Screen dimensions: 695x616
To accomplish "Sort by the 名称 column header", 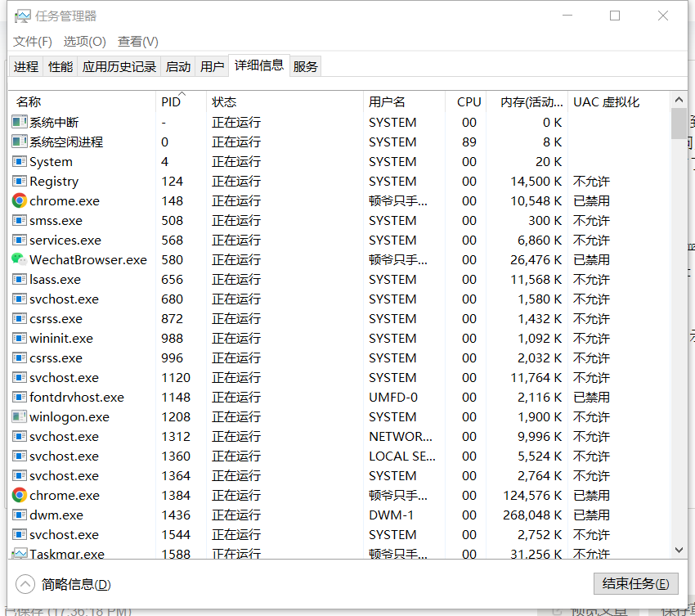I will pyautogui.click(x=82, y=102).
